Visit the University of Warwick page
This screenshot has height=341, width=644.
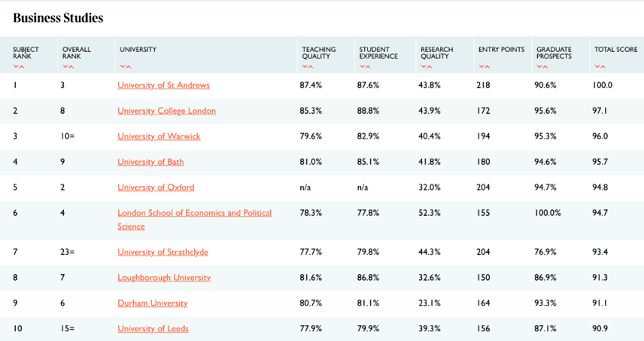point(159,136)
